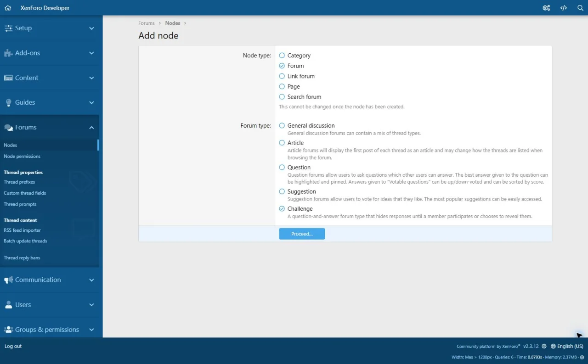
Task: Click the Groups & permissions people icon
Action: pyautogui.click(x=8, y=330)
